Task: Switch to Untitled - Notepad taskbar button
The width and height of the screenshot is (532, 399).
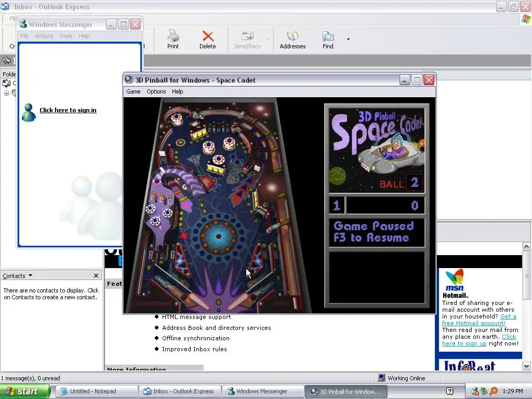Action: click(96, 392)
